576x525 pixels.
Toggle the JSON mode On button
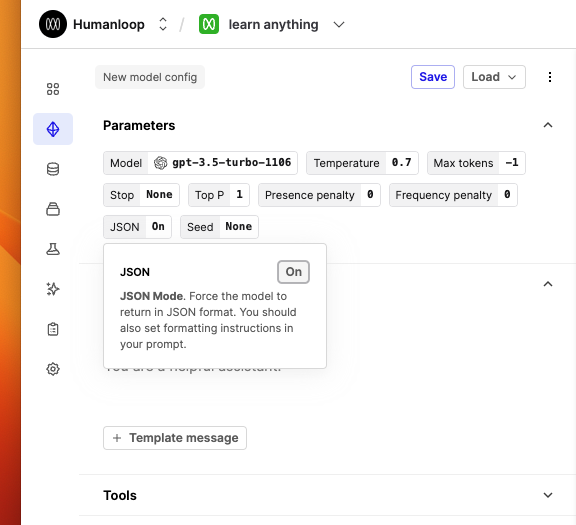(294, 272)
